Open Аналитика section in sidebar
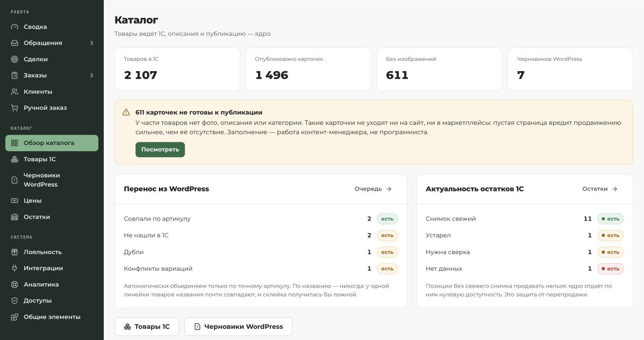The width and height of the screenshot is (644, 340). coord(52,285)
